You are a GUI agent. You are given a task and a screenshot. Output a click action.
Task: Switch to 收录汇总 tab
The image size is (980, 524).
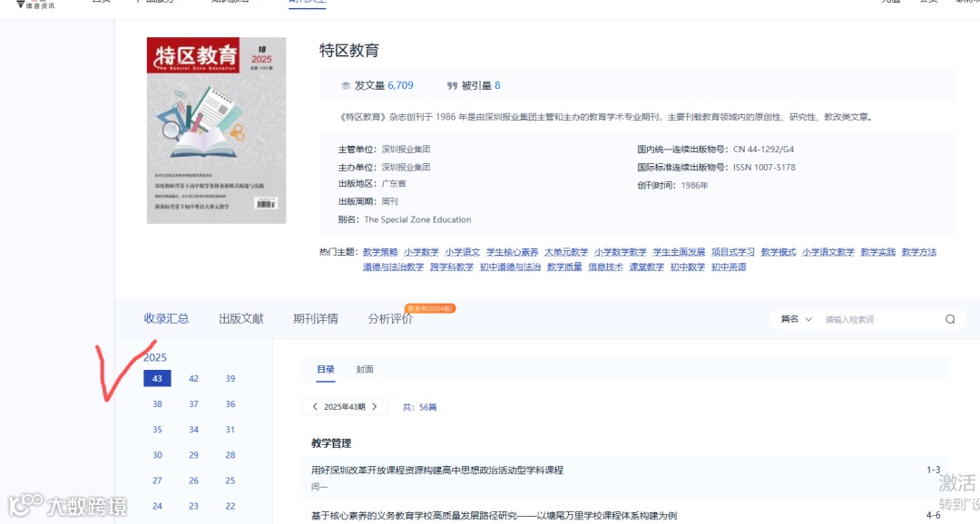tap(166, 318)
